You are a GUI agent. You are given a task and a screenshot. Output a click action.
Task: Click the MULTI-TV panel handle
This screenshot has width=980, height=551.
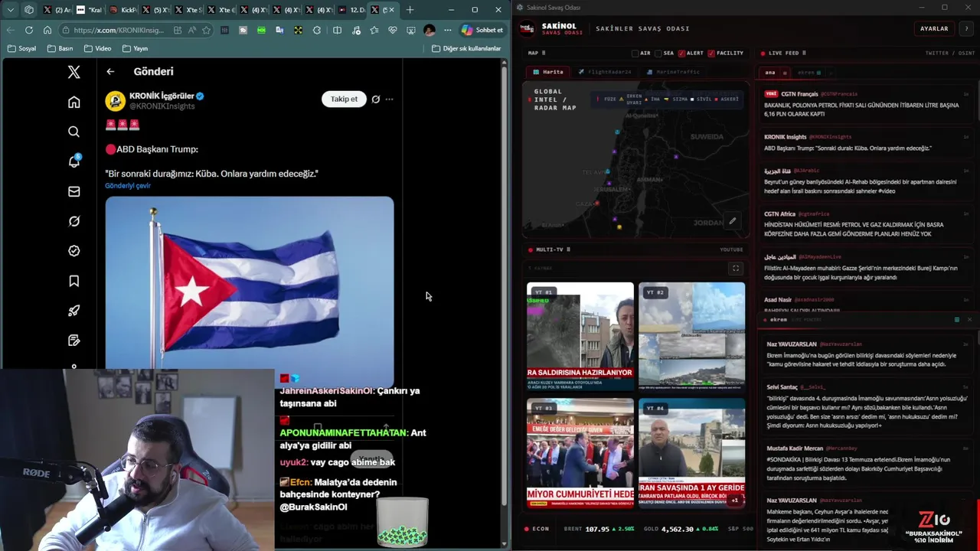pyautogui.click(x=568, y=249)
